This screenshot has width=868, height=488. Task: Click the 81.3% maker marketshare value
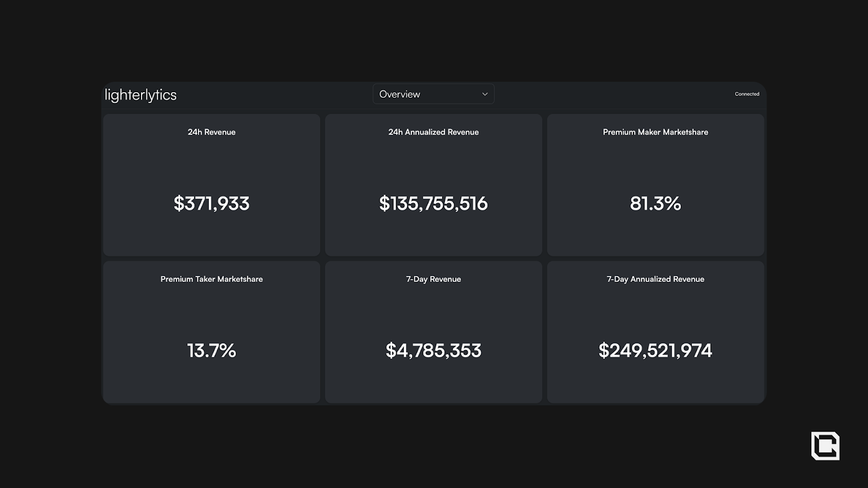(x=655, y=203)
